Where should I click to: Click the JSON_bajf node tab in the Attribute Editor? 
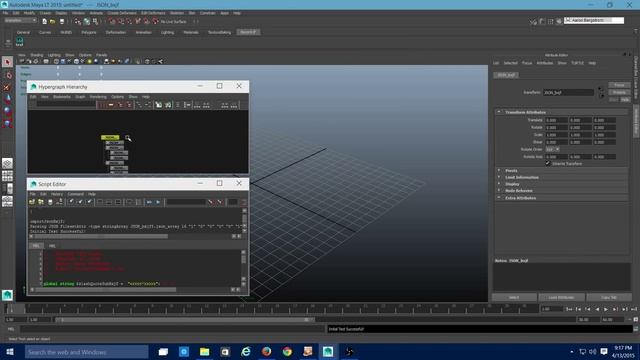click(506, 75)
